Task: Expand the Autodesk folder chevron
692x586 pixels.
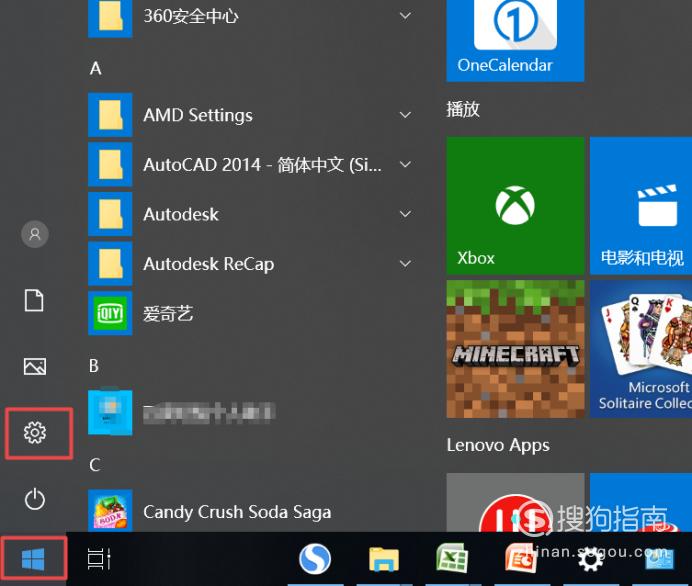Action: 405,214
